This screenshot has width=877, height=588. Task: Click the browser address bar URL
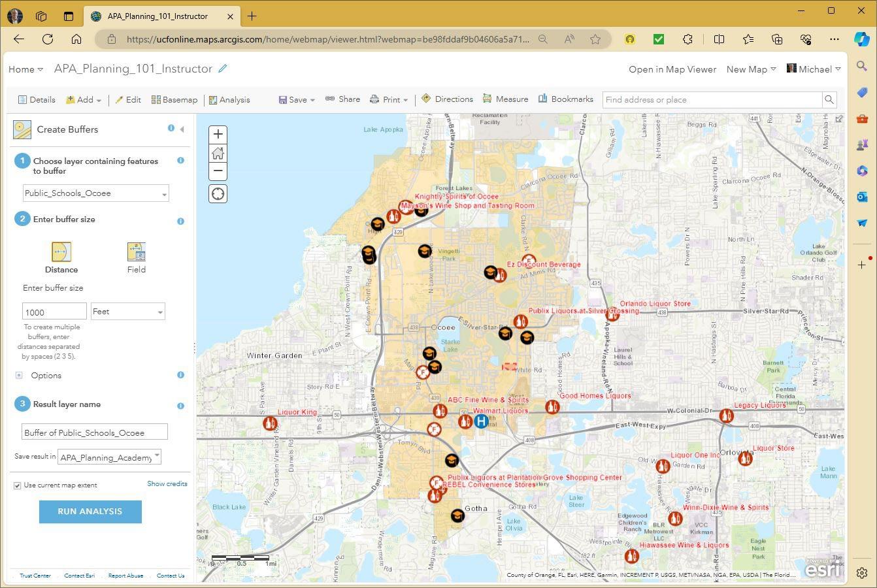click(328, 39)
